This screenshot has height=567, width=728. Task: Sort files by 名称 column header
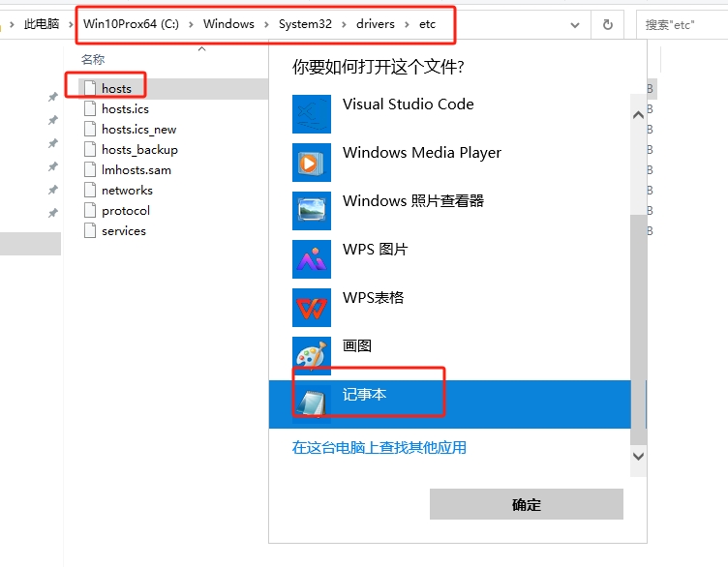click(93, 59)
